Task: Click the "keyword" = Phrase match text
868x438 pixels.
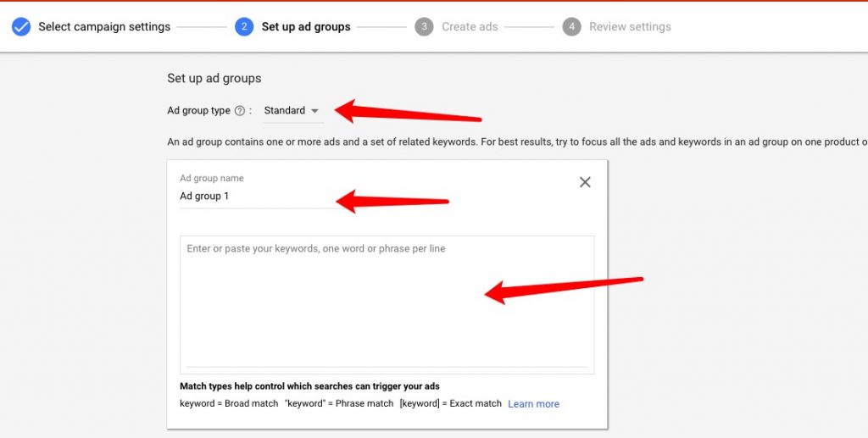Action: tap(339, 404)
